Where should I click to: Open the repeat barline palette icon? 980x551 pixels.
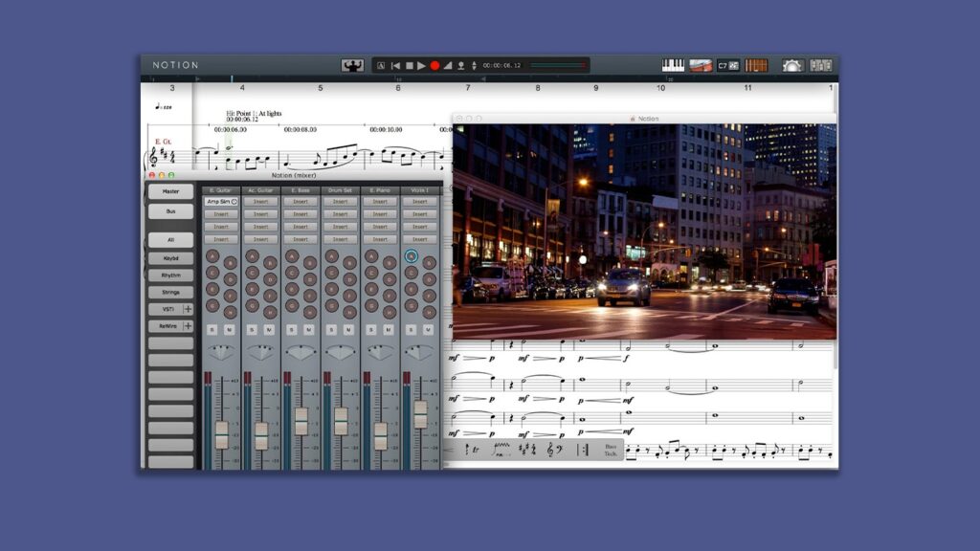coord(583,450)
